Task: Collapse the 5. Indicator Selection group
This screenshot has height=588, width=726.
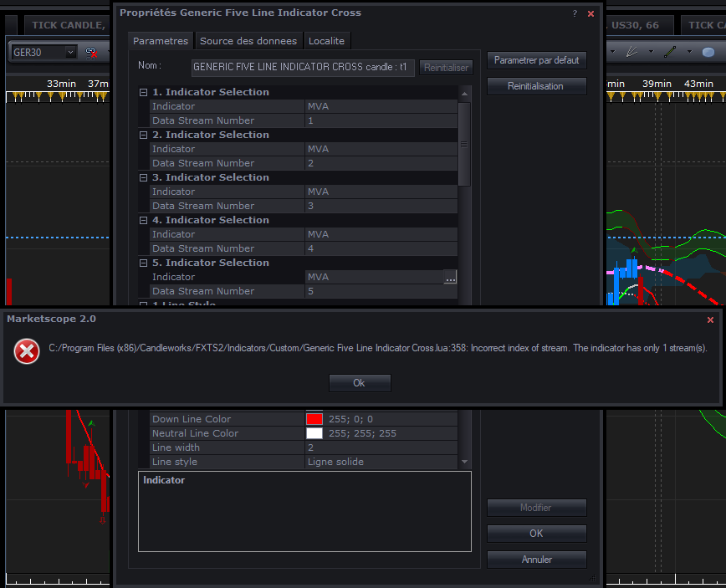Action: 144,263
